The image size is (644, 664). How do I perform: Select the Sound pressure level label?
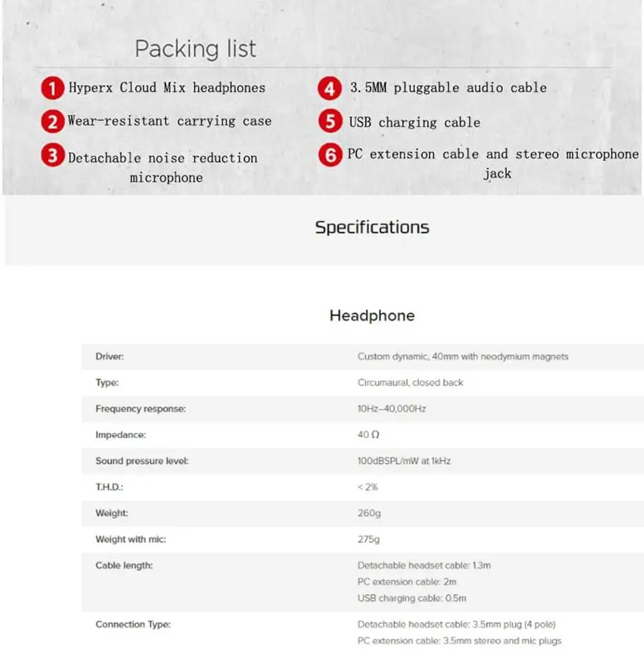(x=142, y=460)
